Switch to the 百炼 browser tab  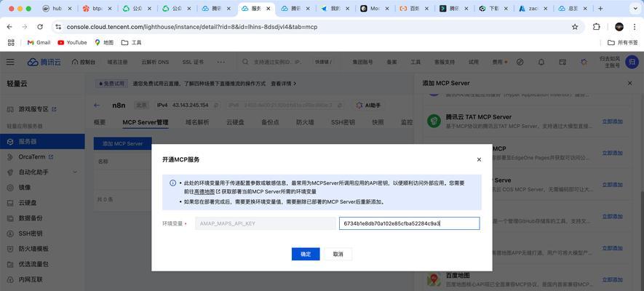click(x=415, y=8)
